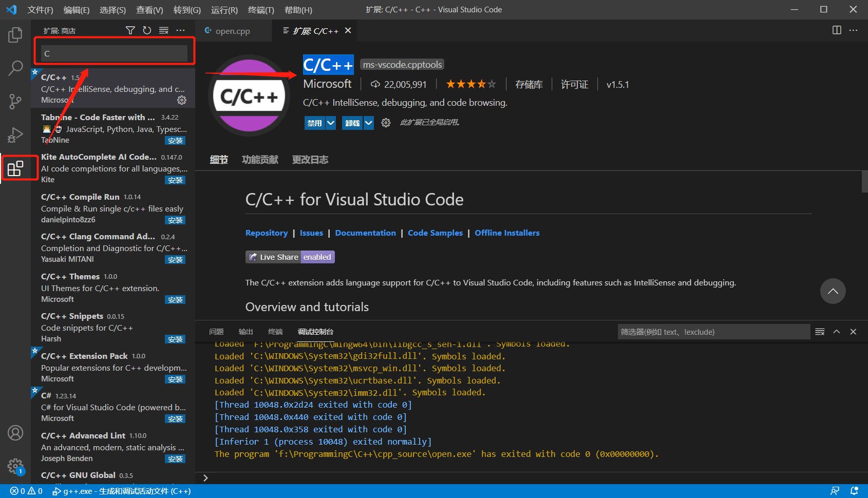Open the Documentation link
868x498 pixels.
click(366, 233)
